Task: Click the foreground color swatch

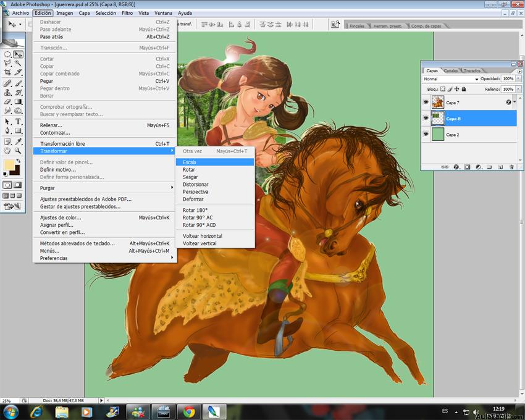Action: click(9, 164)
